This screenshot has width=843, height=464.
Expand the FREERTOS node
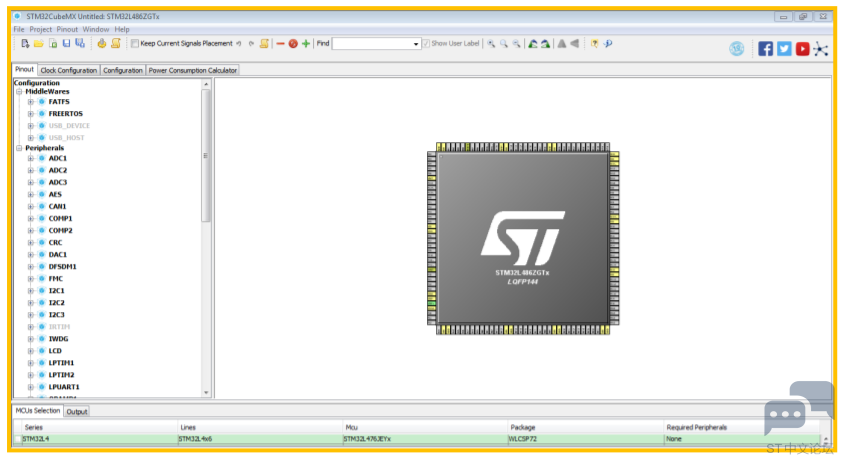(x=31, y=114)
